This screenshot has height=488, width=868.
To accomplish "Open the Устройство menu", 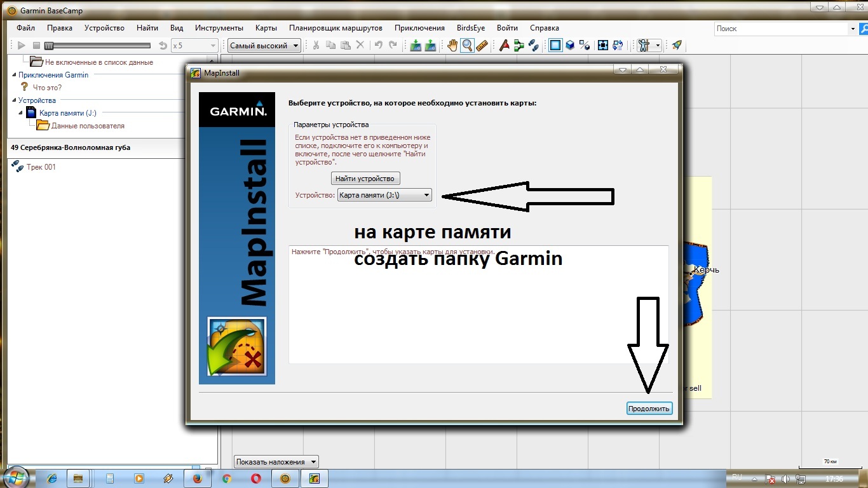I will 104,28.
